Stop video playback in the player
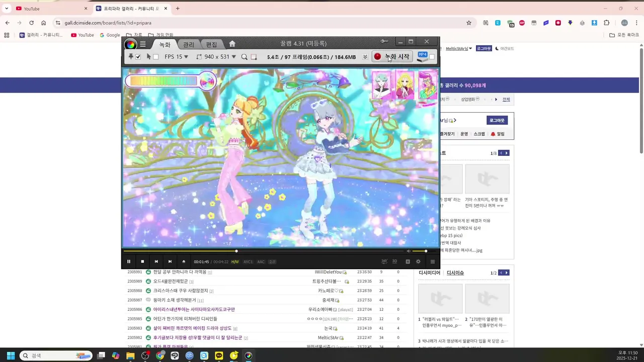Image resolution: width=644 pixels, height=362 pixels. click(142, 261)
